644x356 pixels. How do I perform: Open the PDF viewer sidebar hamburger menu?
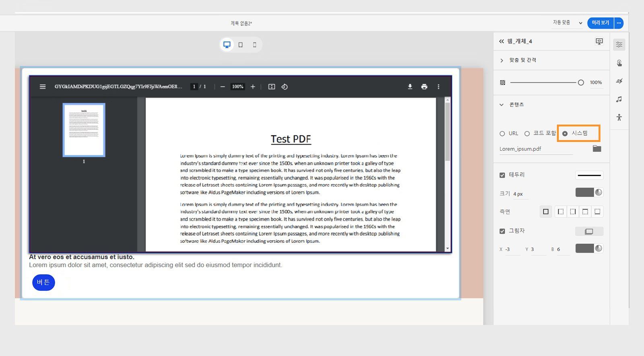[x=43, y=87]
